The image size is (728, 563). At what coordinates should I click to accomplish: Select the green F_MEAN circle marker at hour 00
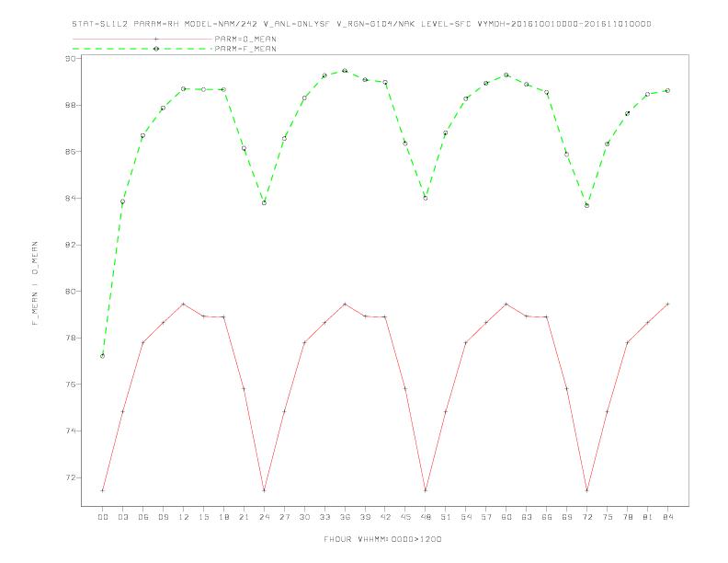pos(103,356)
